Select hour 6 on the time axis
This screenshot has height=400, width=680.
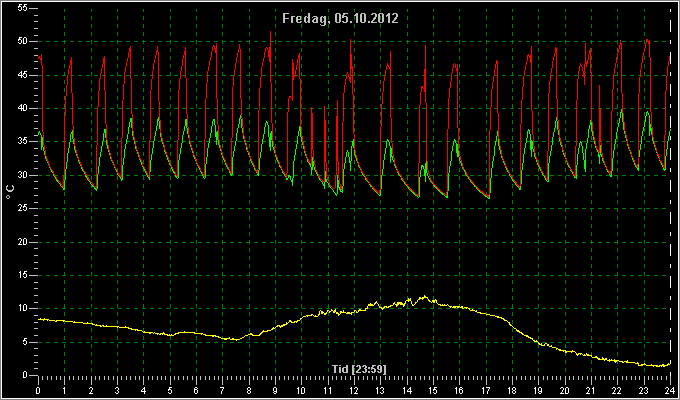(196, 390)
